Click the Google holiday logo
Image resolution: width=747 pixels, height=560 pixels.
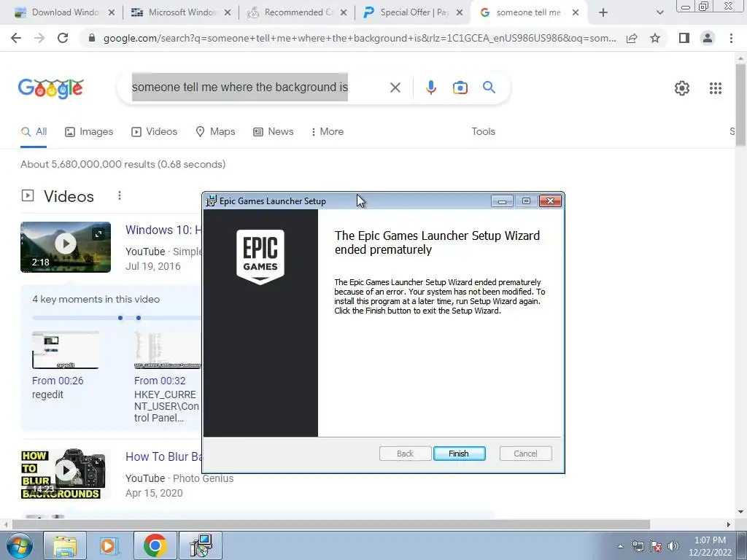coord(51,88)
